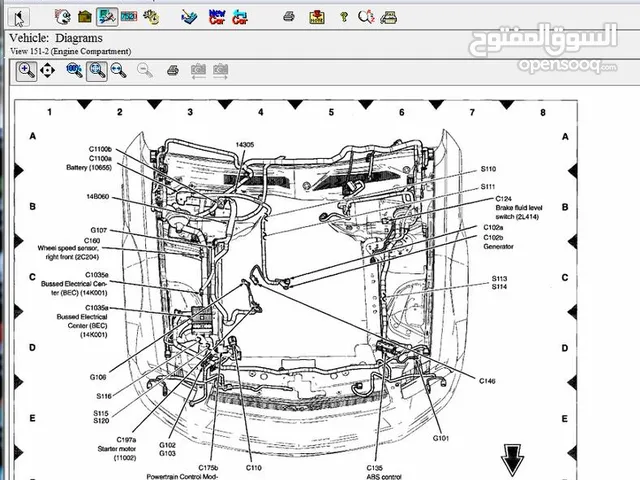Click the greyed-out zoom out magnifier

(145, 70)
